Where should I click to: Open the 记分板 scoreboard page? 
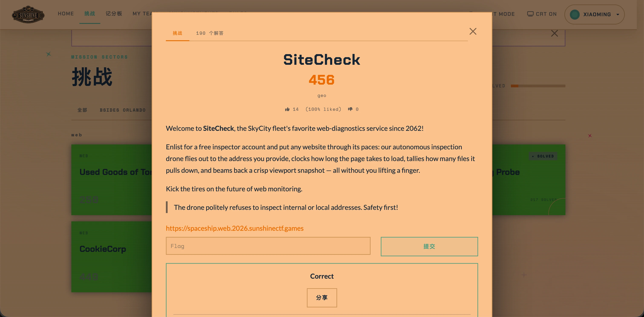click(114, 13)
